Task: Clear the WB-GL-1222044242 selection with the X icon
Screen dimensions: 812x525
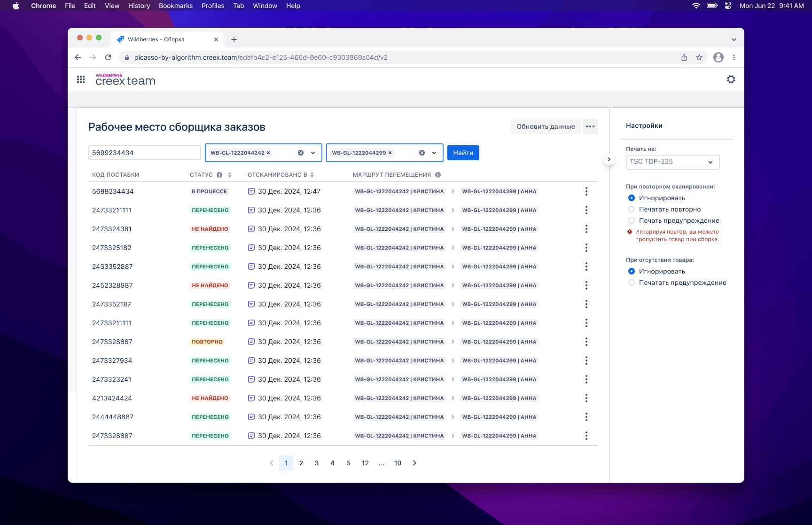Action: point(301,153)
